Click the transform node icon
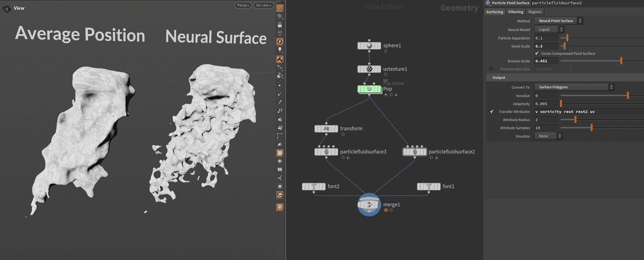The image size is (644, 260). click(326, 129)
